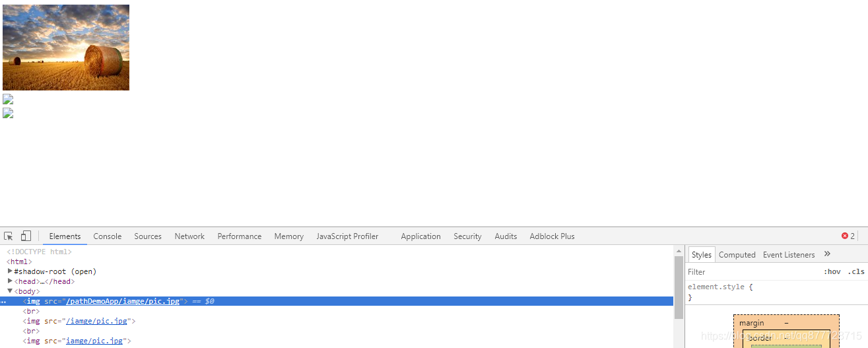Switch to the Elements tab
The width and height of the screenshot is (868, 348).
(x=65, y=236)
